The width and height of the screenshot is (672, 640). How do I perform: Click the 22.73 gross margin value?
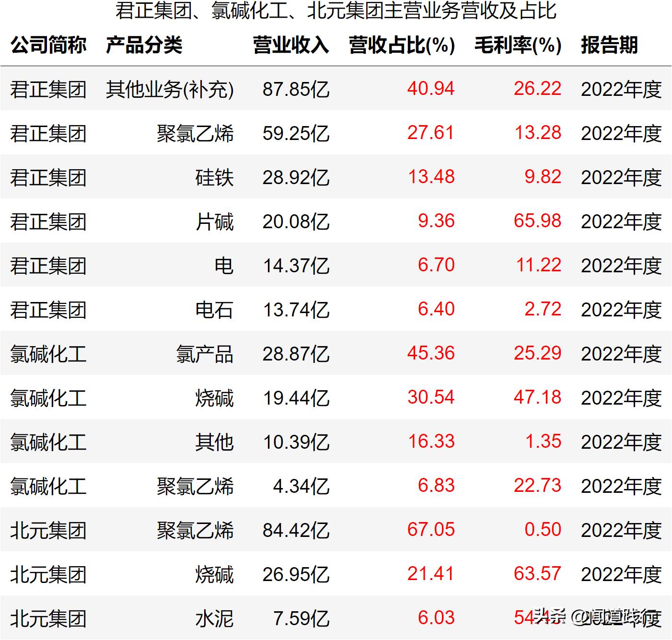coord(537,486)
